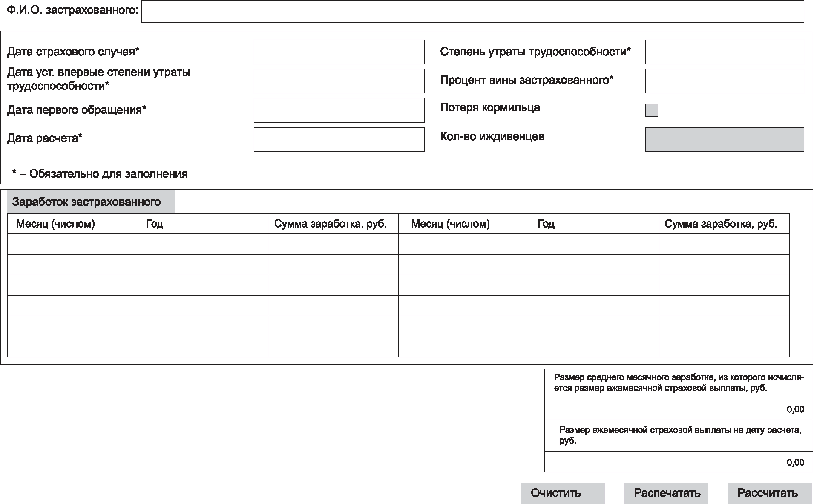814x504 pixels.
Task: Click the Дата уст. впервые степени утраты field
Action: pyautogui.click(x=339, y=81)
